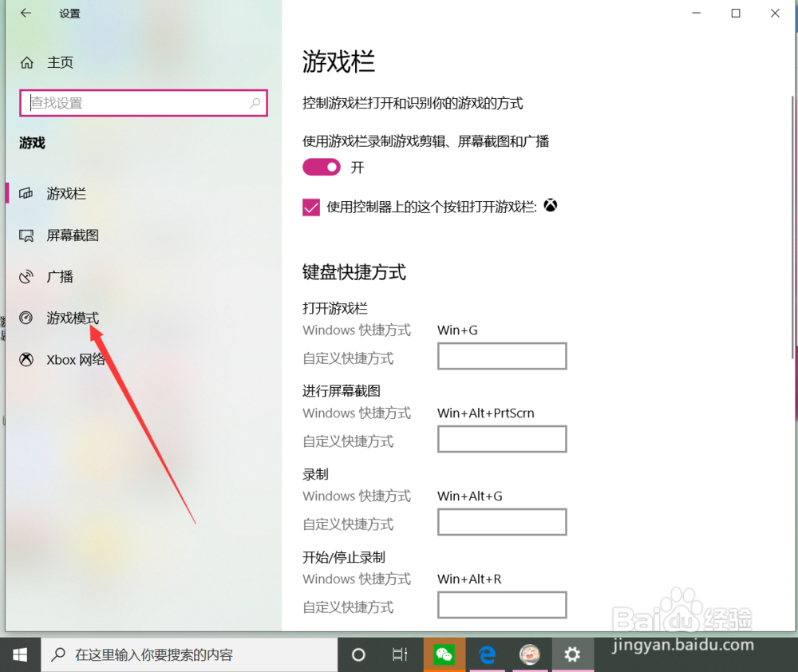Image resolution: width=798 pixels, height=672 pixels.
Task: Open Microsoft Edge from the taskbar
Action: (488, 654)
